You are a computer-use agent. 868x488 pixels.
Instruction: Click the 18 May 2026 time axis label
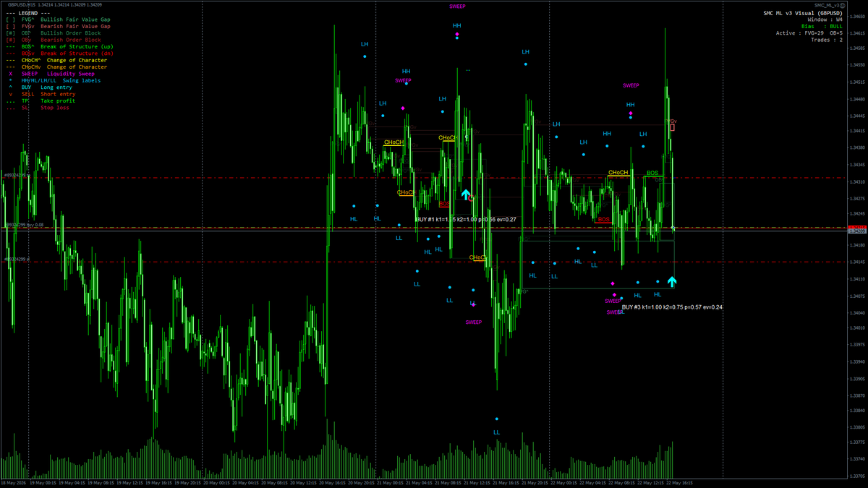coord(13,482)
